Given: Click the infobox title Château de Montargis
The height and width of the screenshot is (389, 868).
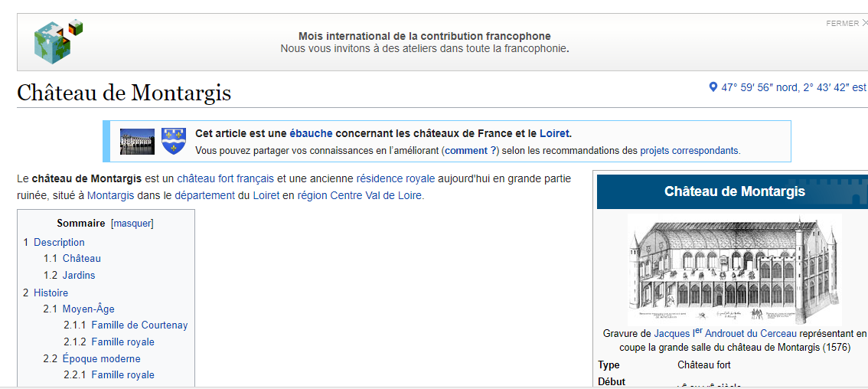Looking at the screenshot, I should (x=735, y=191).
